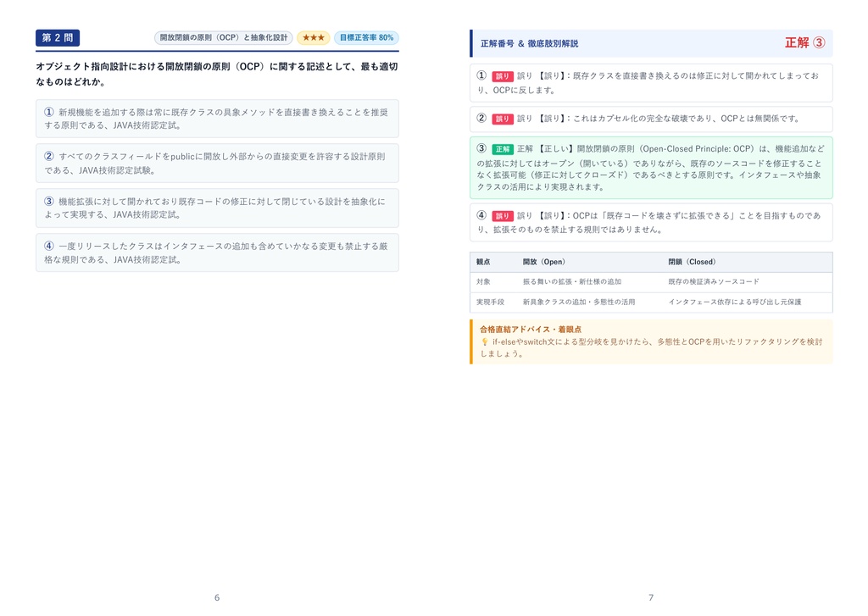
Task: Click the 開放（Open） column header
Action: coord(544,262)
